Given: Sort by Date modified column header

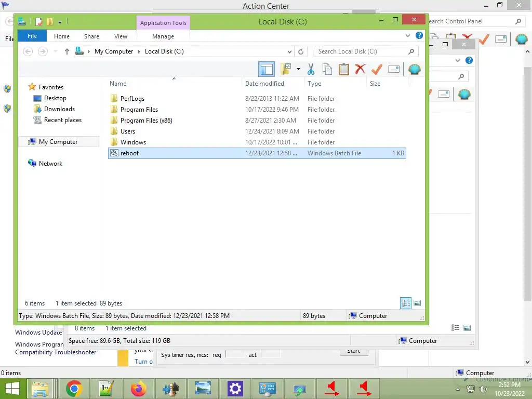Looking at the screenshot, I should [264, 84].
